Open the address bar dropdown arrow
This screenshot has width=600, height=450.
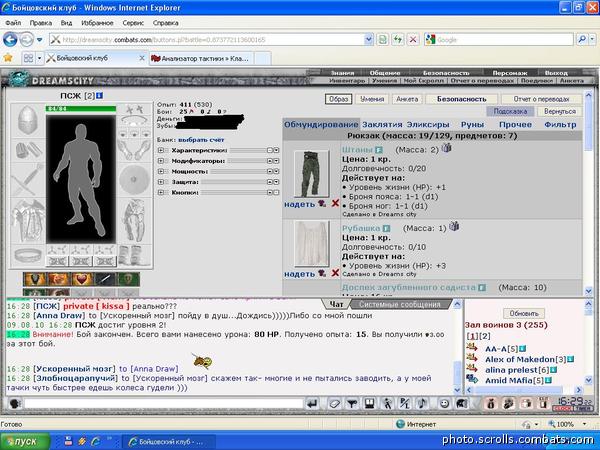[368, 39]
